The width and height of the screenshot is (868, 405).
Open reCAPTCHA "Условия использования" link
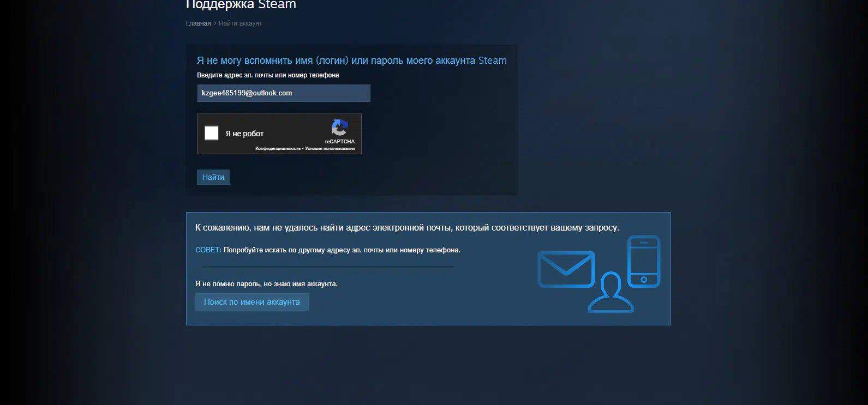tap(330, 148)
